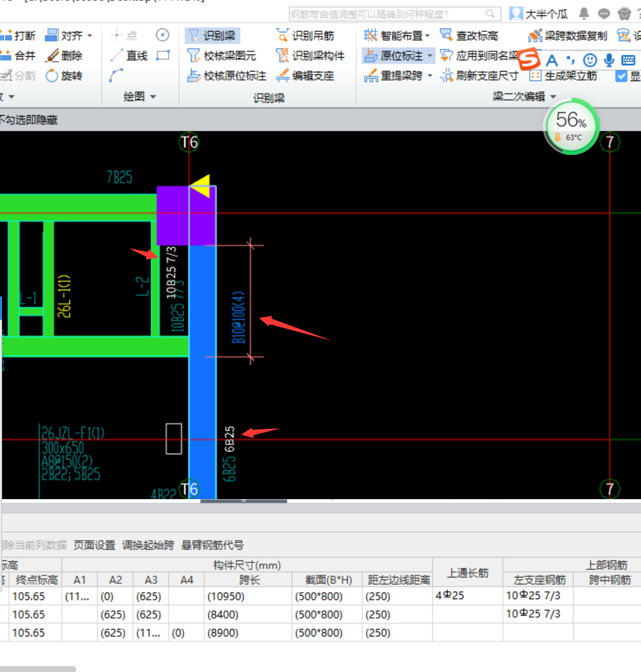The width and height of the screenshot is (641, 672).
Task: Click the 左支座钢筋 column header
Action: [539, 580]
